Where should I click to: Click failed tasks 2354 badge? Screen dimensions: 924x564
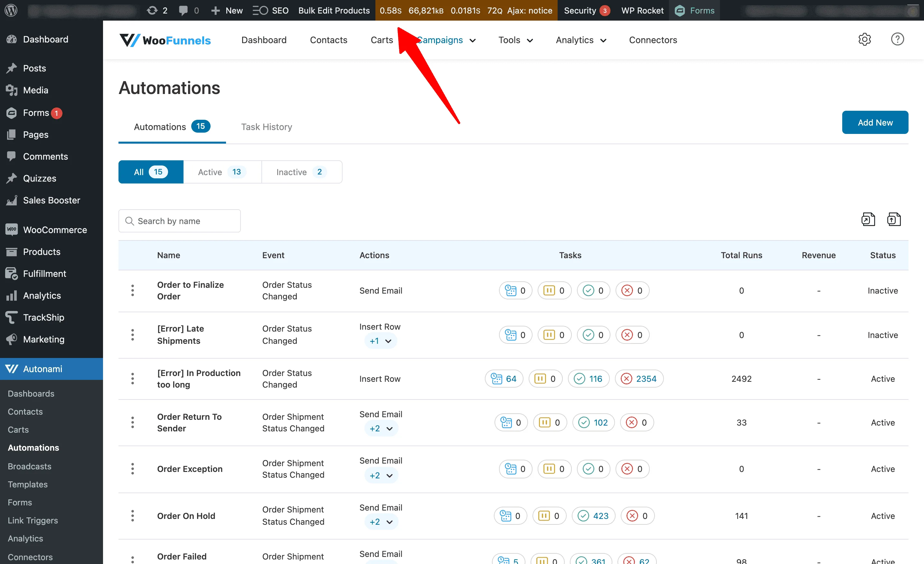coord(639,379)
